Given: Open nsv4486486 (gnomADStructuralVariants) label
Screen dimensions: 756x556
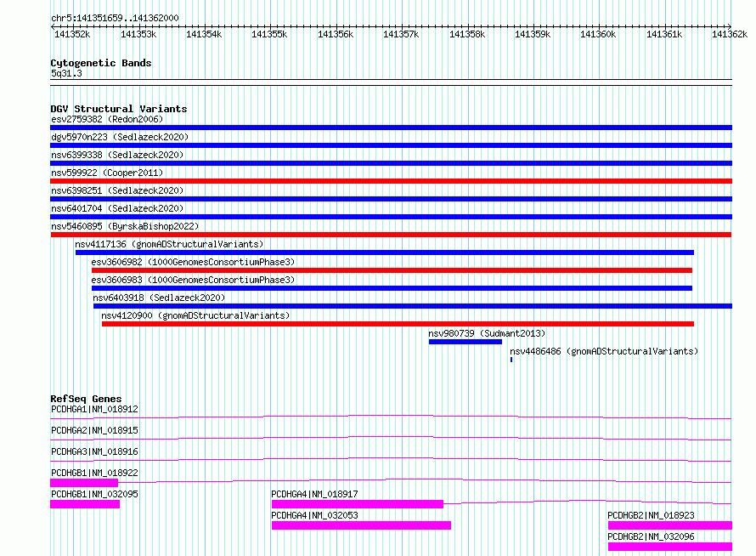Looking at the screenshot, I should [x=604, y=351].
